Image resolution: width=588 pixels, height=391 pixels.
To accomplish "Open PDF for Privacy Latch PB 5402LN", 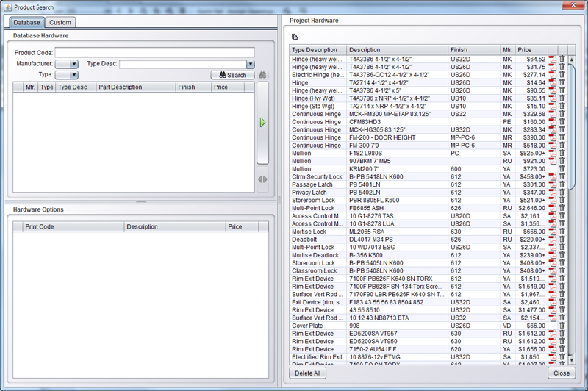I will click(x=553, y=193).
